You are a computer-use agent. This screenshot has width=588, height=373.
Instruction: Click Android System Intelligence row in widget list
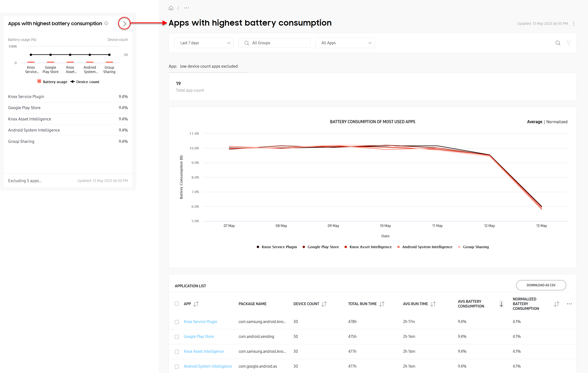point(68,130)
